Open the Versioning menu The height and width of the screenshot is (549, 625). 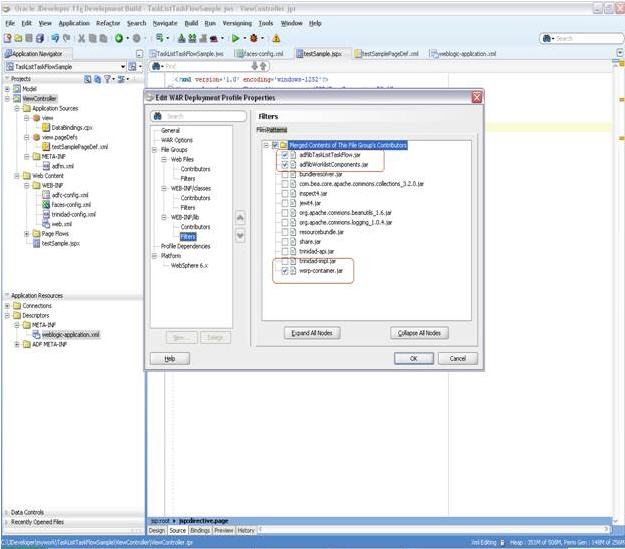[x=237, y=23]
